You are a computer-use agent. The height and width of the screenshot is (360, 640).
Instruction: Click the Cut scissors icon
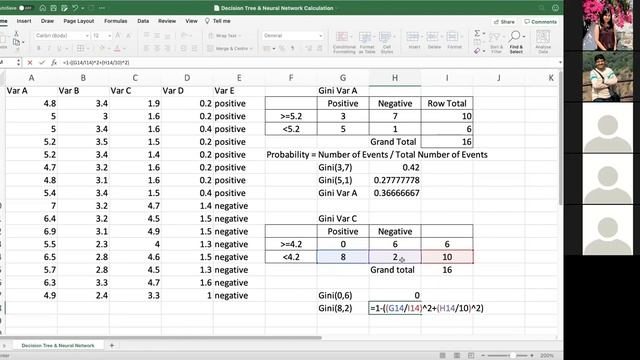(16, 33)
